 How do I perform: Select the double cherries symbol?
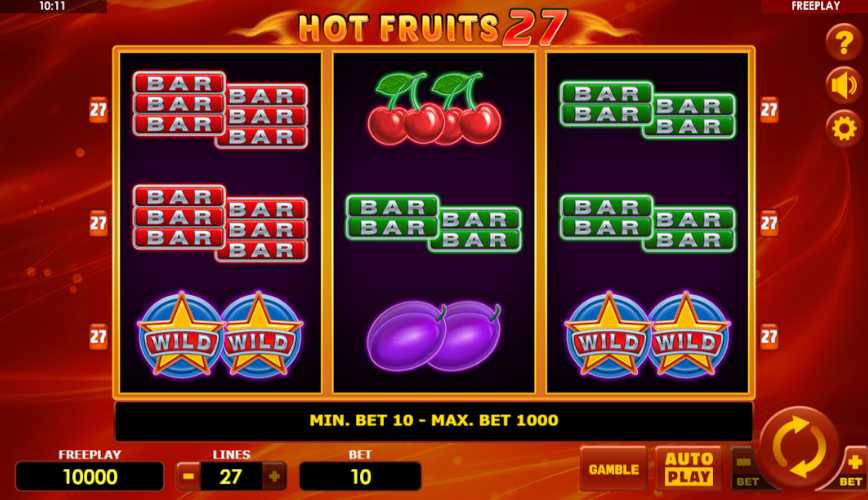tap(434, 108)
